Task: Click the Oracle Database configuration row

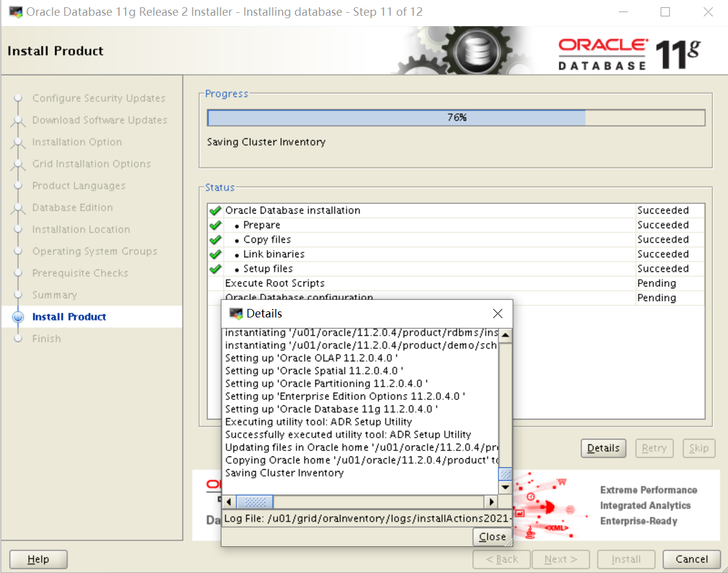Action: coord(456,297)
